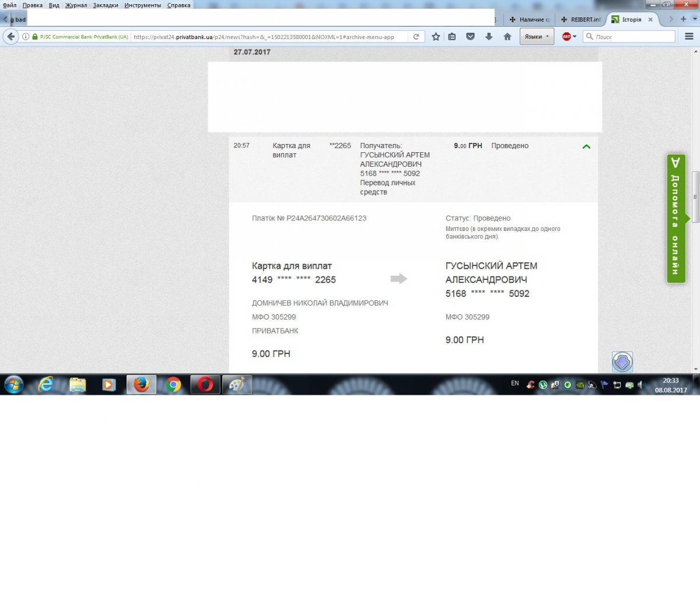Click sender card number 4149 **** **** 2265

(293, 280)
